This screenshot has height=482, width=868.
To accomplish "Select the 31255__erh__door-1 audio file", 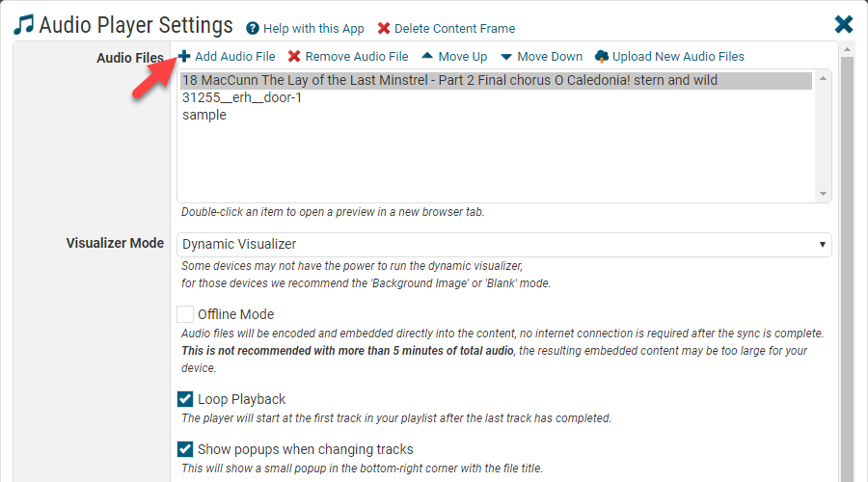I will [242, 97].
